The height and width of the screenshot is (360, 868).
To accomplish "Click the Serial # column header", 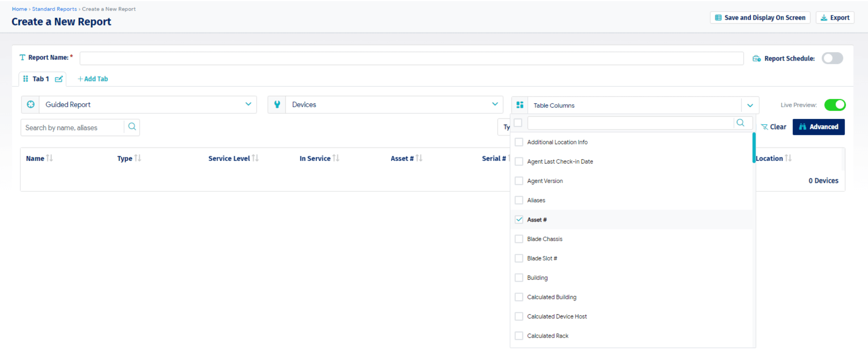I will pyautogui.click(x=494, y=158).
